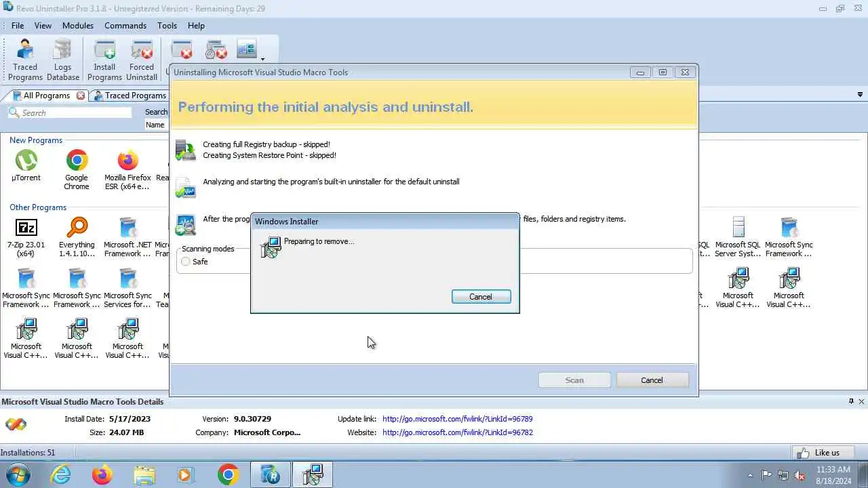This screenshot has width=868, height=488.
Task: Click the network tray icon
Action: (783, 475)
